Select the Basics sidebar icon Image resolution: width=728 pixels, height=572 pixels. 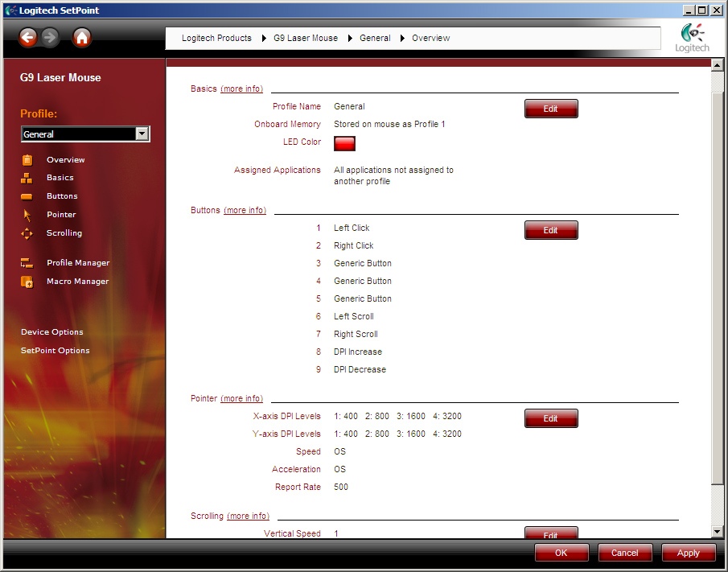(27, 178)
